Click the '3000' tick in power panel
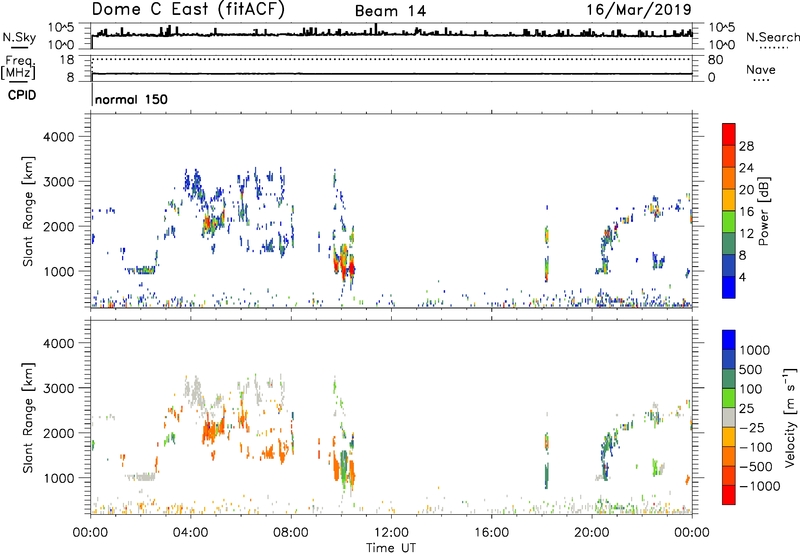800x554 pixels. pyautogui.click(x=58, y=182)
